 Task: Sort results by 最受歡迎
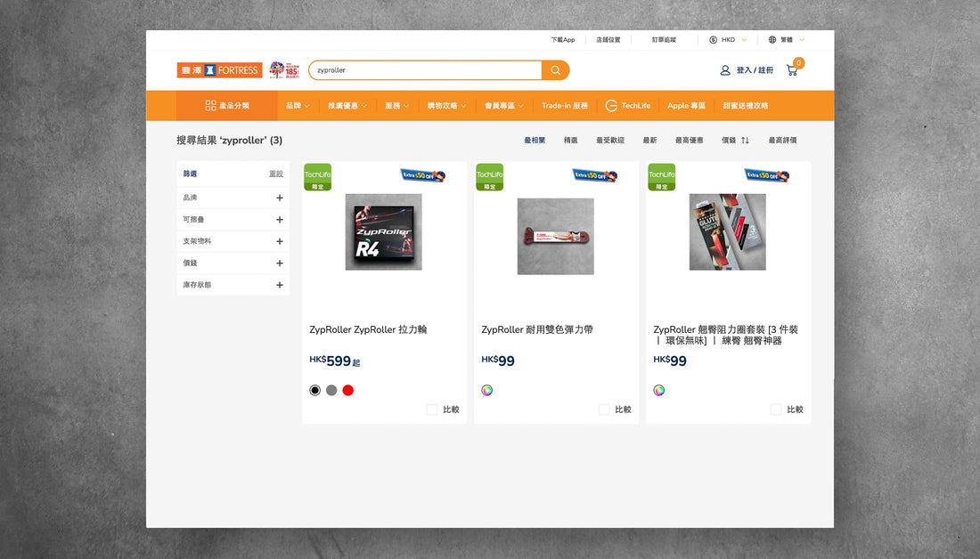click(x=610, y=141)
